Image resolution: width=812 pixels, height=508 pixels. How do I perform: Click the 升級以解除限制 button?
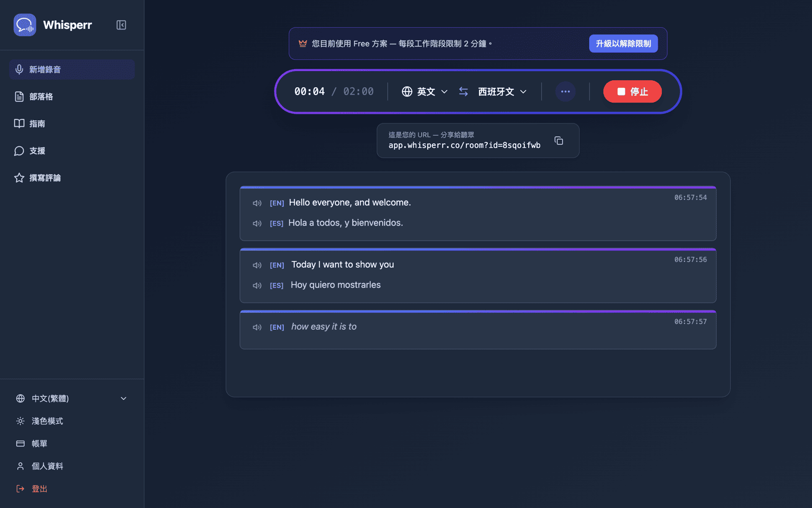623,44
